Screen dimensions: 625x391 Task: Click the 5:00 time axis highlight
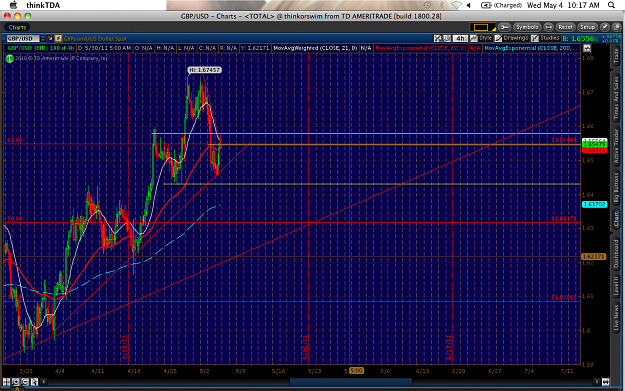pyautogui.click(x=356, y=371)
